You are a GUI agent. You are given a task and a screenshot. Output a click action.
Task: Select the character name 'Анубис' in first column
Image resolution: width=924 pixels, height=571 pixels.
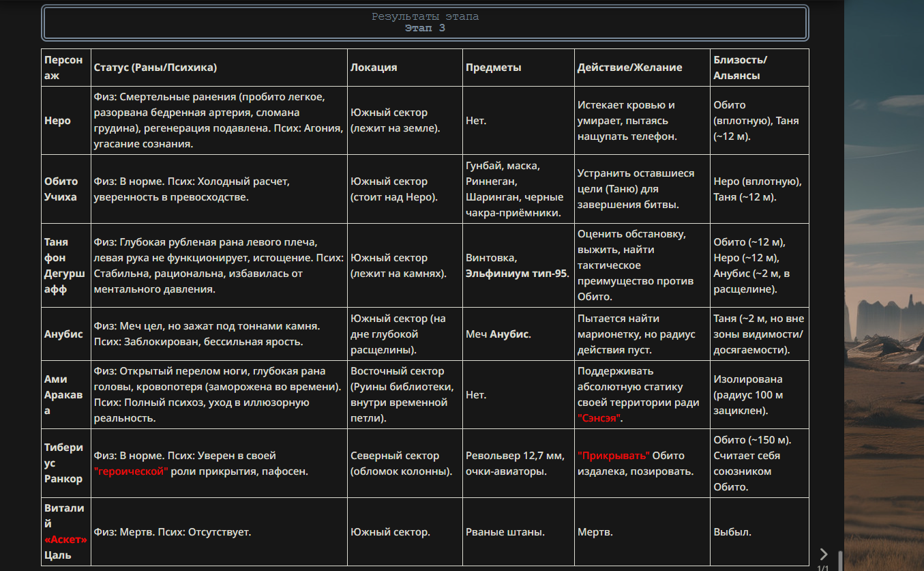pyautogui.click(x=64, y=334)
